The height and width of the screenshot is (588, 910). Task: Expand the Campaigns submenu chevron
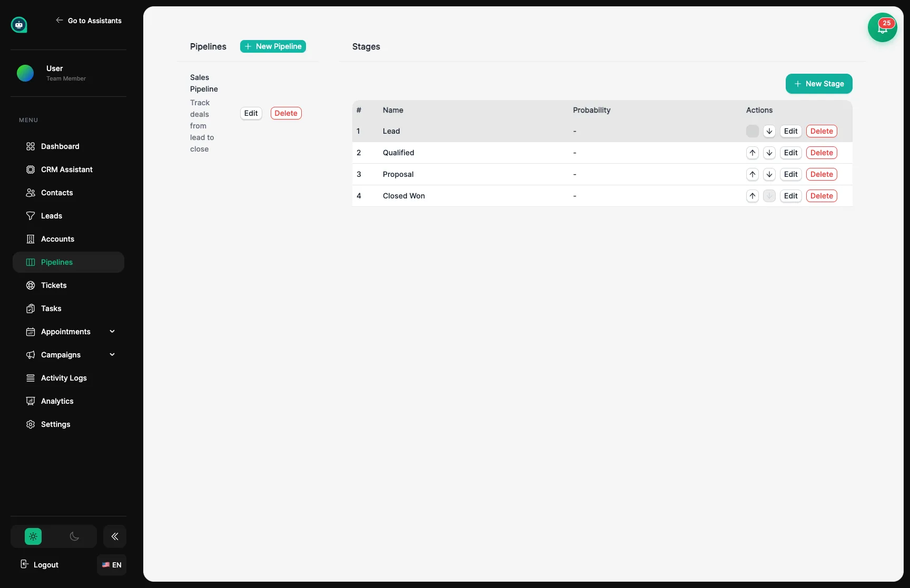[112, 354]
